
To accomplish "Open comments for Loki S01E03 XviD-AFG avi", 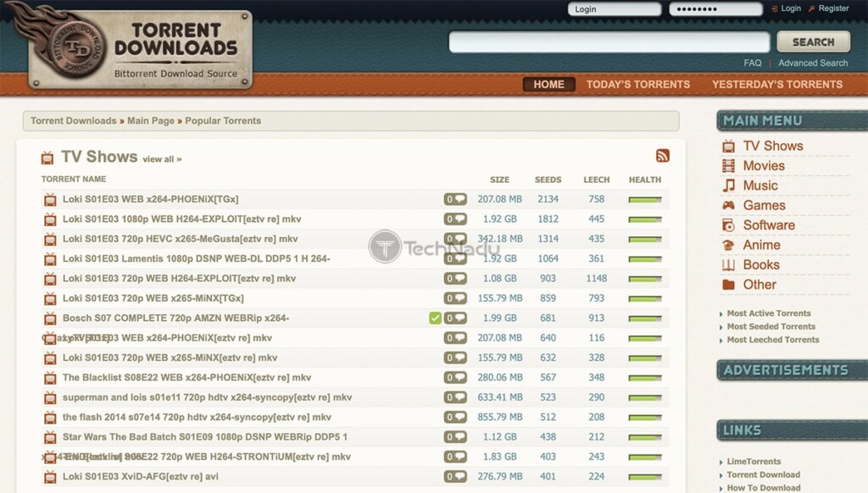I will 455,476.
